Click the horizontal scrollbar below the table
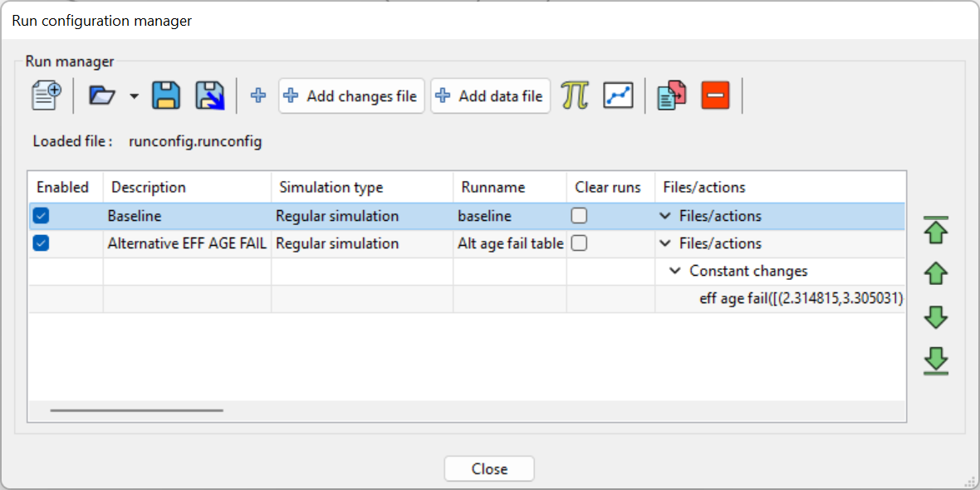980x490 pixels. tap(137, 409)
